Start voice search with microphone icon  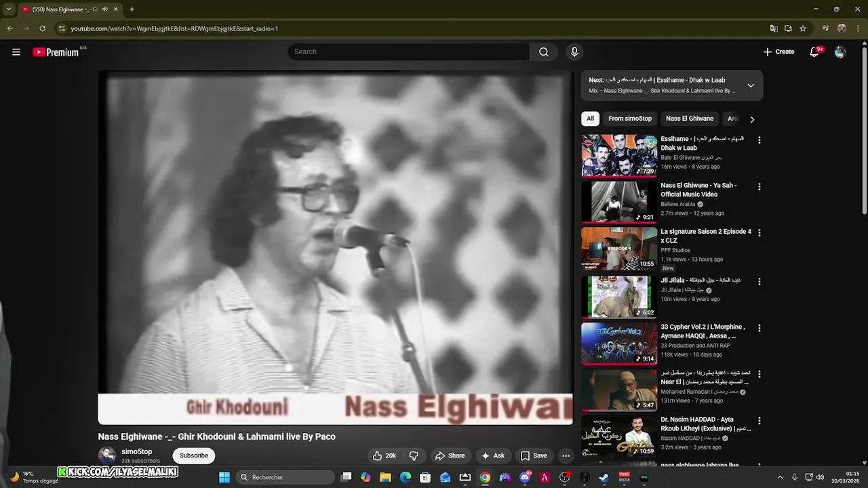[574, 52]
